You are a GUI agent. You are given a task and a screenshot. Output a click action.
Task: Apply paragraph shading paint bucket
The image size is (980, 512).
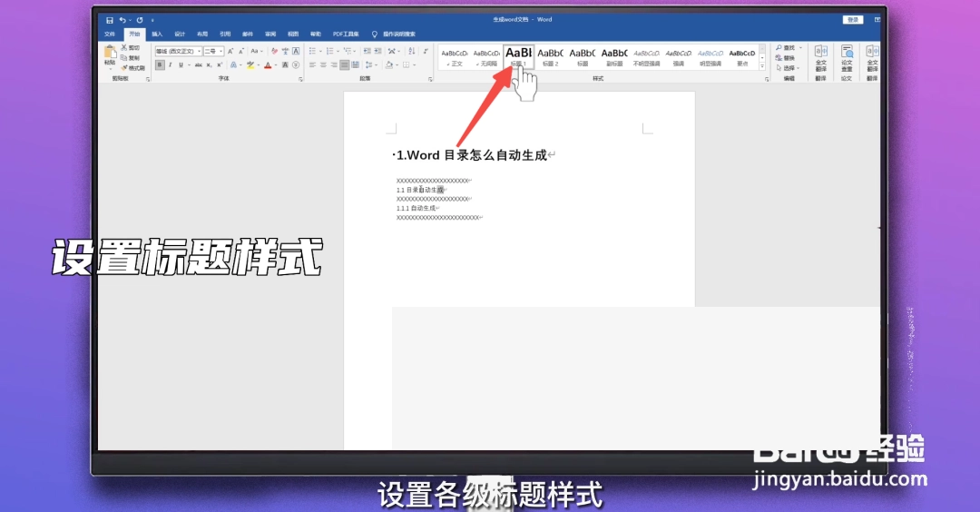(x=388, y=65)
